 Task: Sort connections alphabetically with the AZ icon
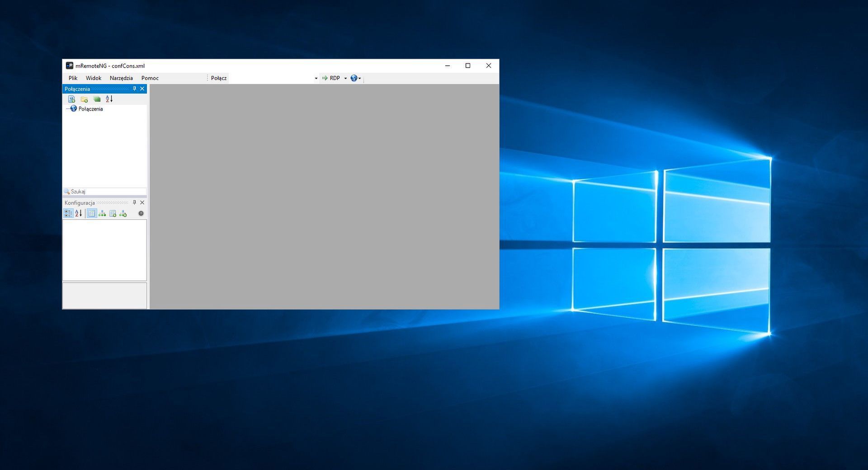click(x=108, y=99)
